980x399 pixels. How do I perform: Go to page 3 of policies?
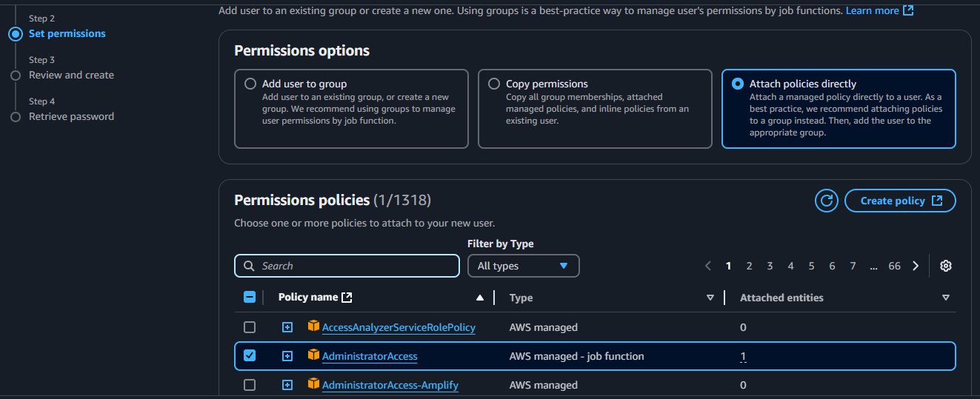click(x=770, y=266)
